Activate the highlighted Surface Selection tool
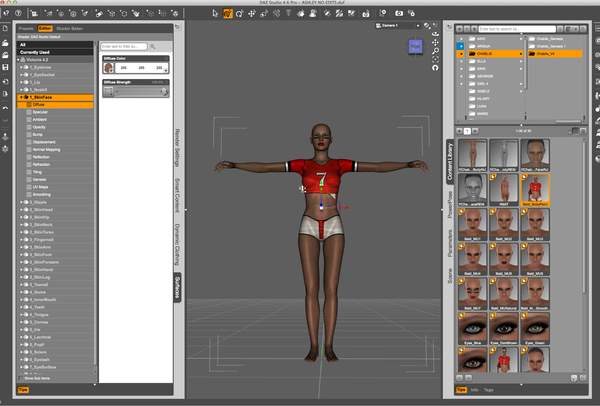This screenshot has height=406, width=600. 228,13
